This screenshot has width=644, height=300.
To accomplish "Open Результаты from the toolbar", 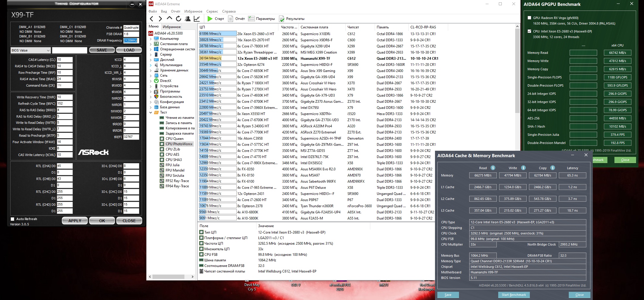I will tap(292, 19).
